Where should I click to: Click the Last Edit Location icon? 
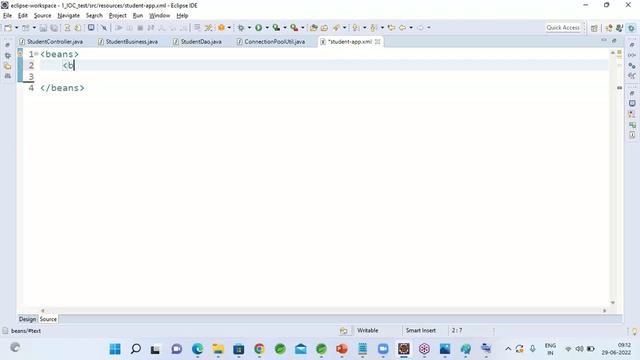click(391, 28)
